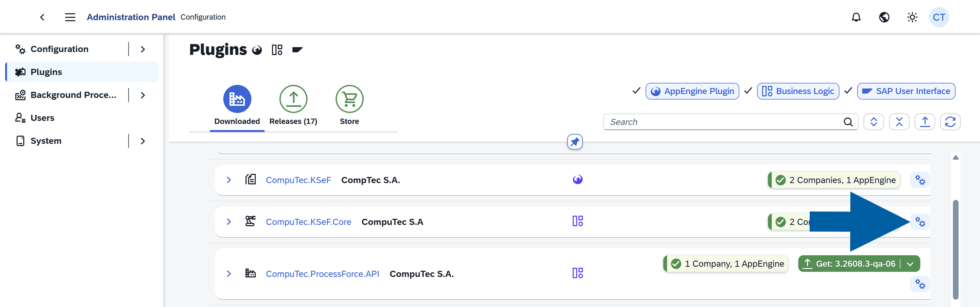Open the CompuTec.ProcessForce.API link
Viewport: 980px width, 307px height.
point(323,274)
